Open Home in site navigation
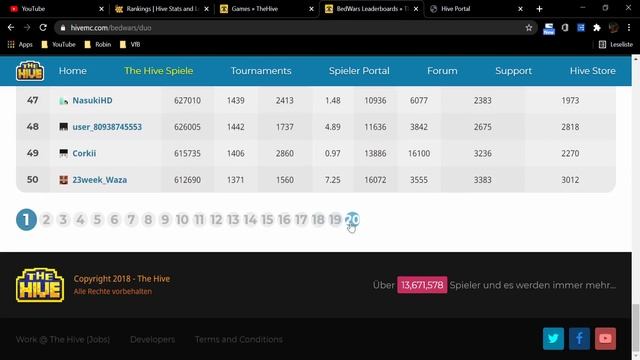Image resolution: width=640 pixels, height=360 pixels. pos(73,71)
